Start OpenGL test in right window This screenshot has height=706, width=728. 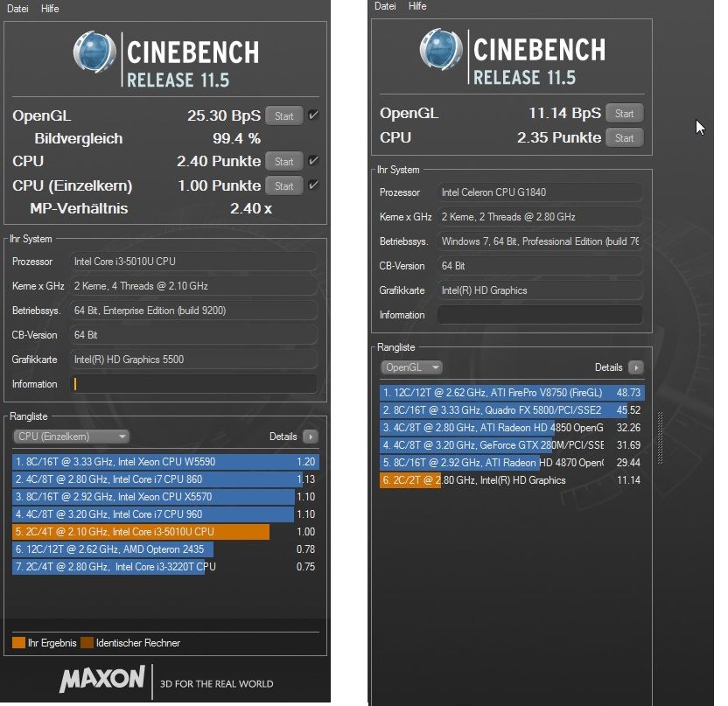[624, 113]
